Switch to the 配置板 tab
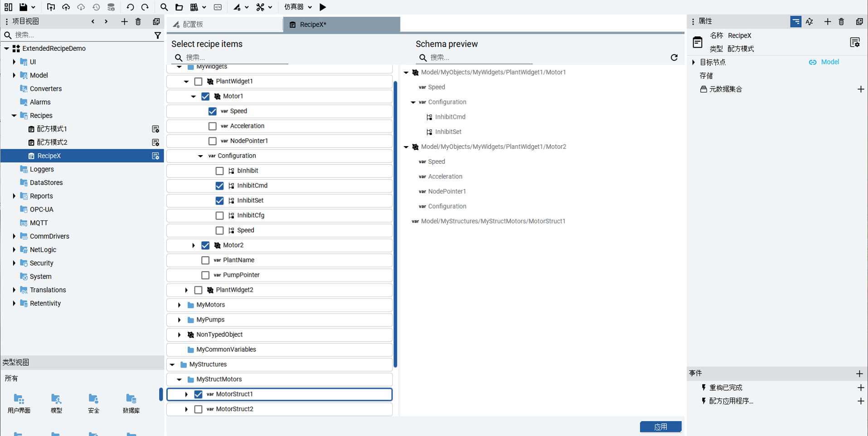 click(224, 24)
